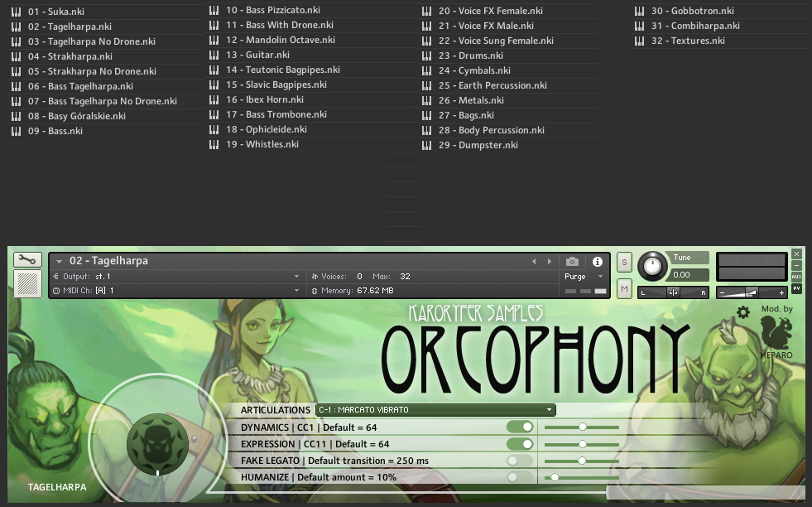Click the volume slider

tap(752, 293)
